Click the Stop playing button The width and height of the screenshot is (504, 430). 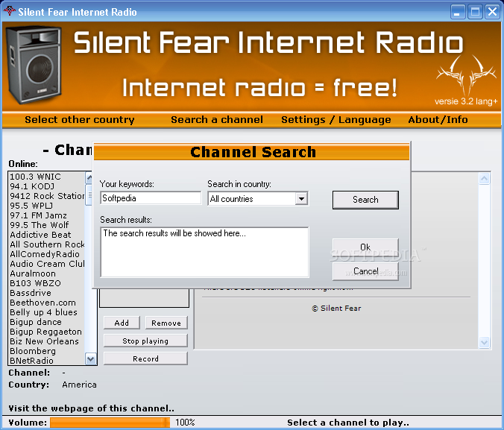coord(145,341)
